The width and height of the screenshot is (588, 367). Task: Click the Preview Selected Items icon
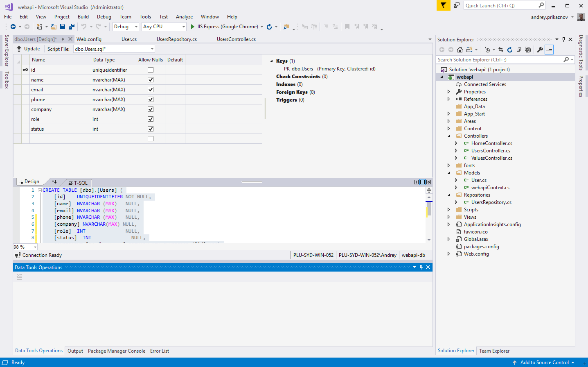click(x=549, y=50)
